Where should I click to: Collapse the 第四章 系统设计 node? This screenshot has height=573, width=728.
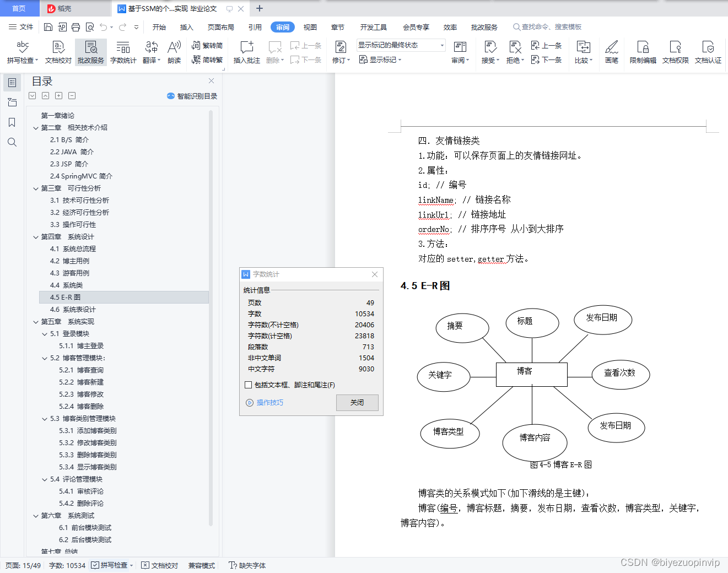pos(36,237)
